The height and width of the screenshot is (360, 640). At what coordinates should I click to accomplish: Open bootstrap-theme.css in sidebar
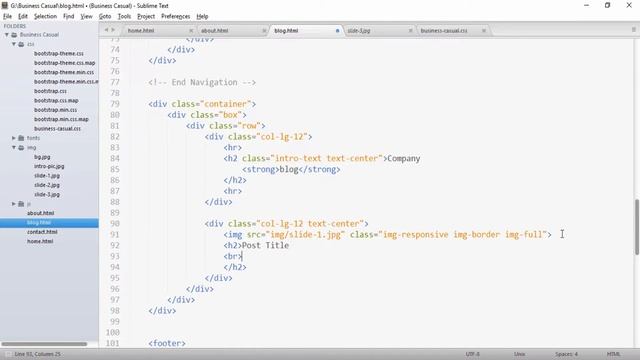(59, 53)
